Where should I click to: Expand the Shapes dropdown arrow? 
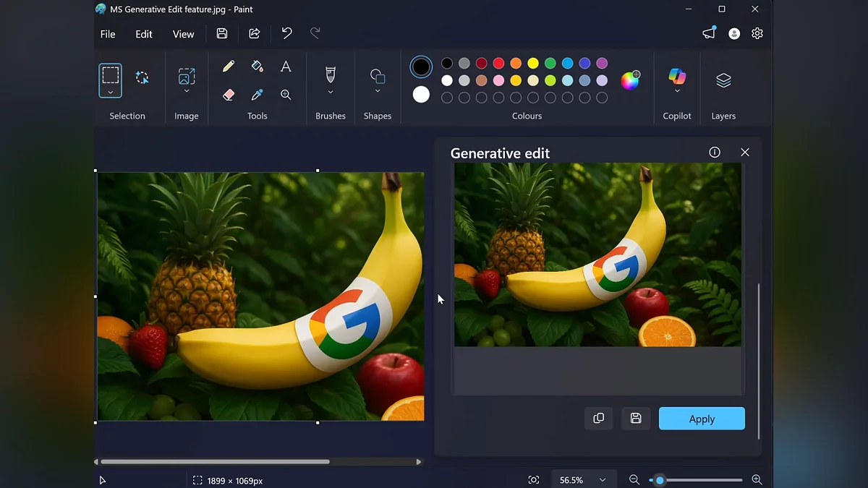378,92
